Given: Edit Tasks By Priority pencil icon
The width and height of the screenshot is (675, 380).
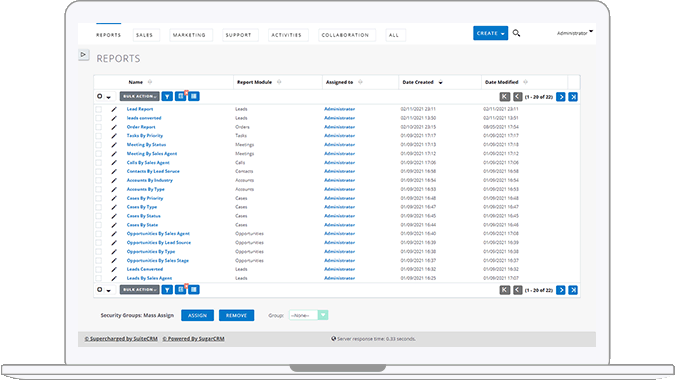Looking at the screenshot, I should click(114, 136).
